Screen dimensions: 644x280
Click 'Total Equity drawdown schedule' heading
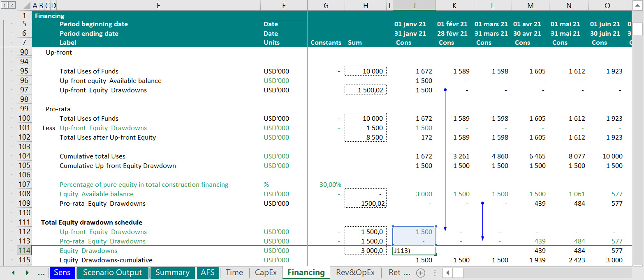(92, 223)
